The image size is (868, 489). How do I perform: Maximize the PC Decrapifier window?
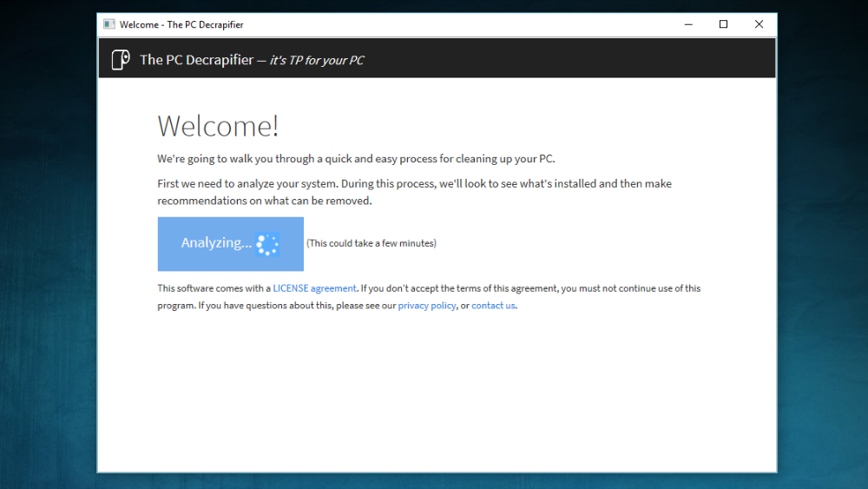(x=723, y=24)
